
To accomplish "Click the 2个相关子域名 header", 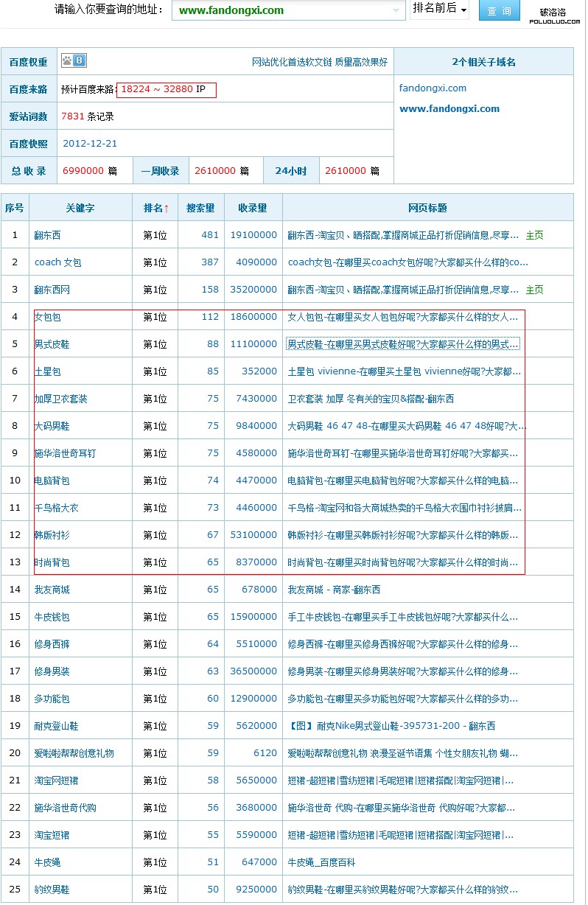I will (483, 62).
